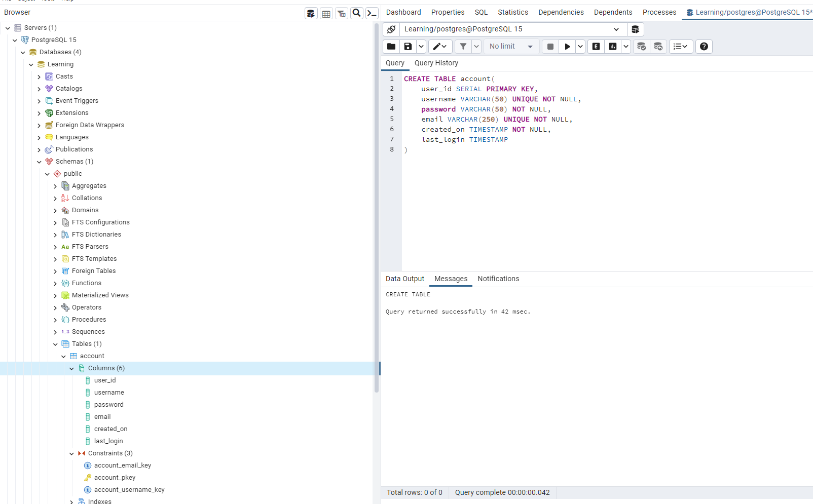This screenshot has width=813, height=504.
Task: Click the Explain Analyze chart icon
Action: pyautogui.click(x=613, y=47)
